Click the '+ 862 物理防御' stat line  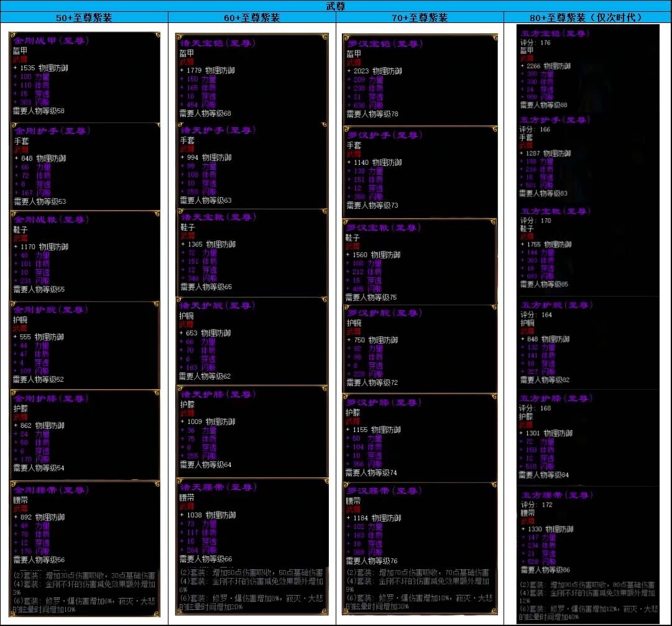[x=39, y=425]
